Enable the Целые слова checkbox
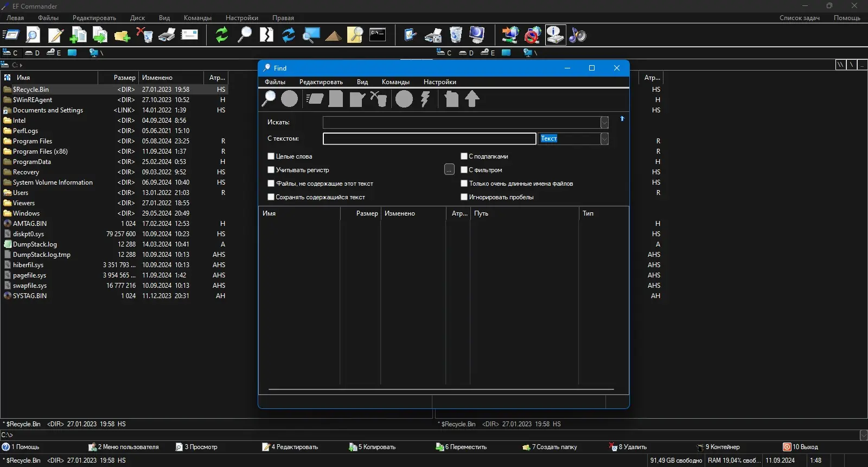This screenshot has height=467, width=868. (x=271, y=156)
